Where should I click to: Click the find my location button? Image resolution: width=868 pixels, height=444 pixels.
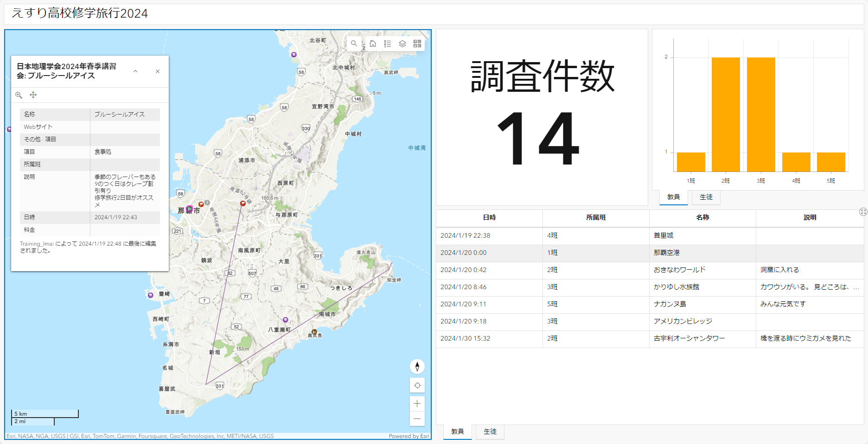[x=417, y=385]
